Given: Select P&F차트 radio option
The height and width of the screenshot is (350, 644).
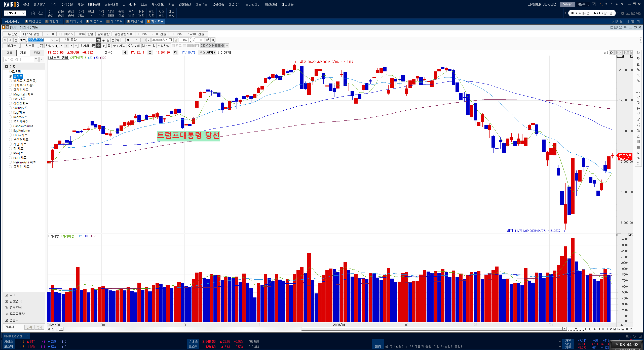Looking at the screenshot, I should tap(10, 99).
